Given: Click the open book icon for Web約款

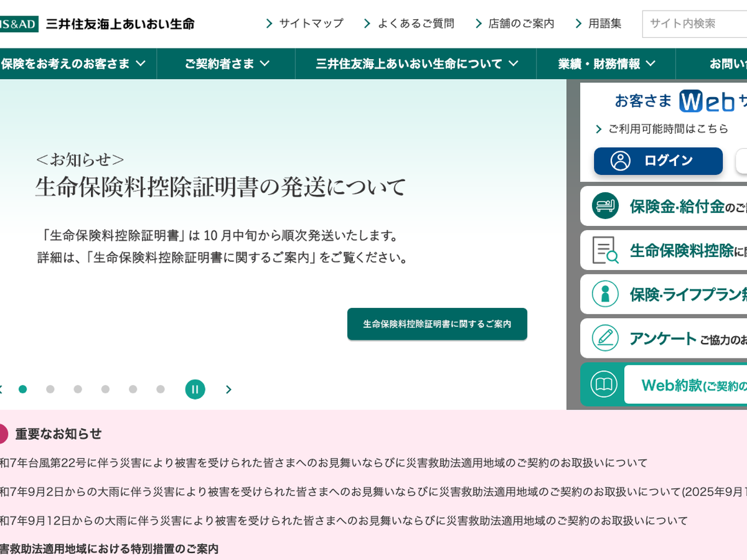Looking at the screenshot, I should pyautogui.click(x=603, y=385).
